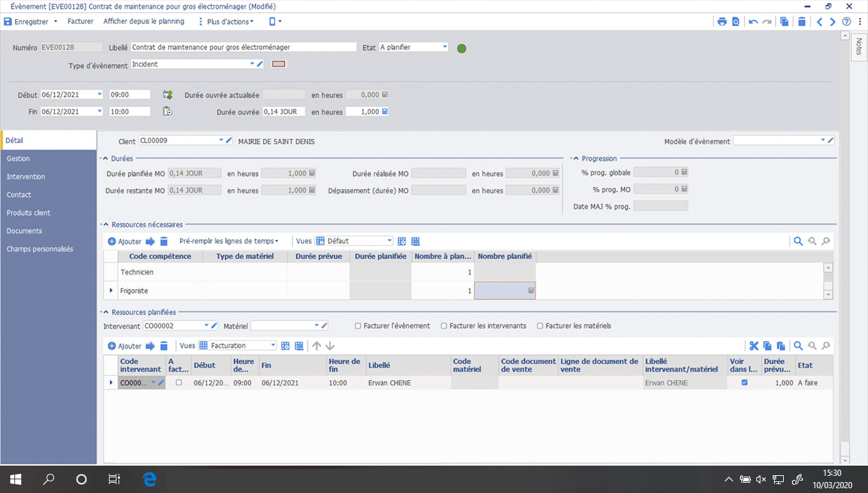Cut selection with scissors icon in Ressources planifiées

click(x=754, y=346)
